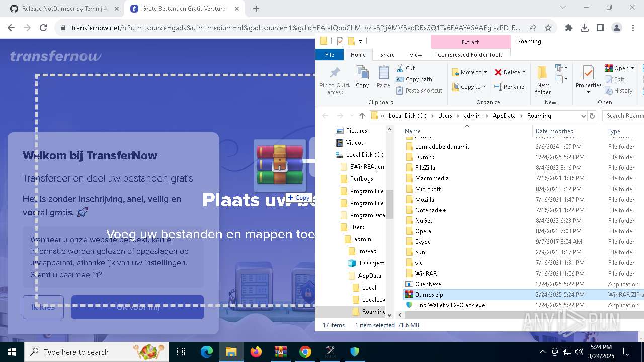This screenshot has height=362, width=644.
Task: Click the TransferNow logo
Action: tap(56, 56)
